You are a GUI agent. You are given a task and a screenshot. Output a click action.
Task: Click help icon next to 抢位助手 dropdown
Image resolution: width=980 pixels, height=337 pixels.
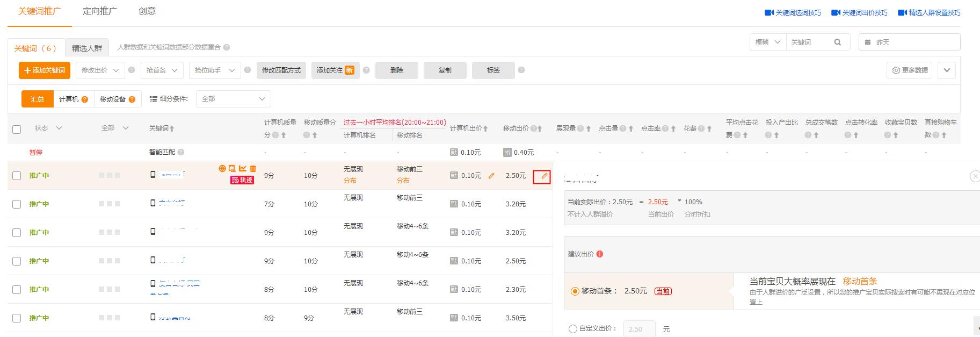tap(248, 70)
